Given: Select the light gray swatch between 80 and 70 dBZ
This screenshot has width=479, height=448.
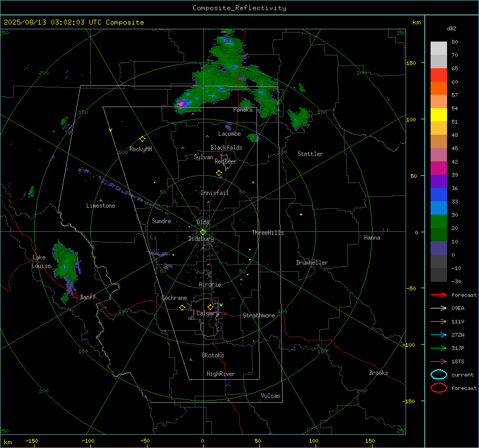Looking at the screenshot, I should click(x=439, y=48).
